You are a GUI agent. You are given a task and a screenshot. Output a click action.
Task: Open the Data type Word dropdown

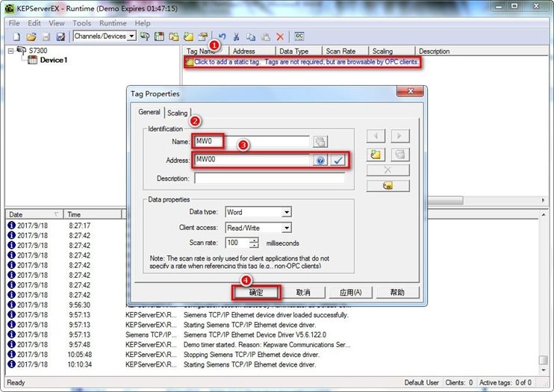tap(287, 212)
